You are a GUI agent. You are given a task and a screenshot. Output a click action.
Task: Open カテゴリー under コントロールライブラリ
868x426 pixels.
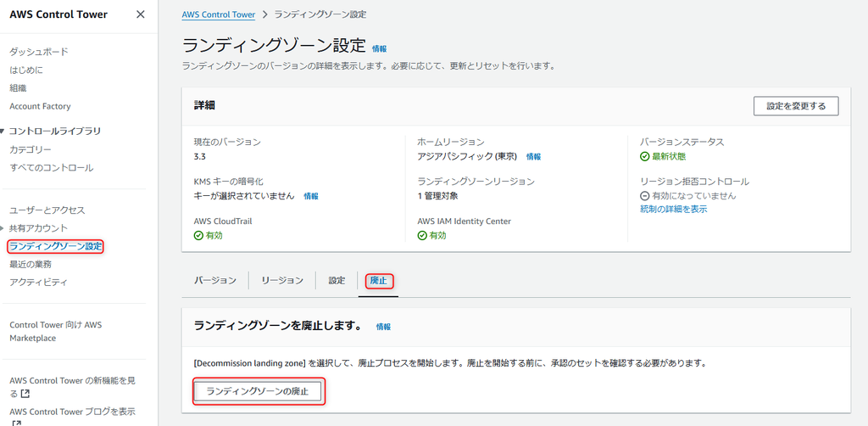31,149
